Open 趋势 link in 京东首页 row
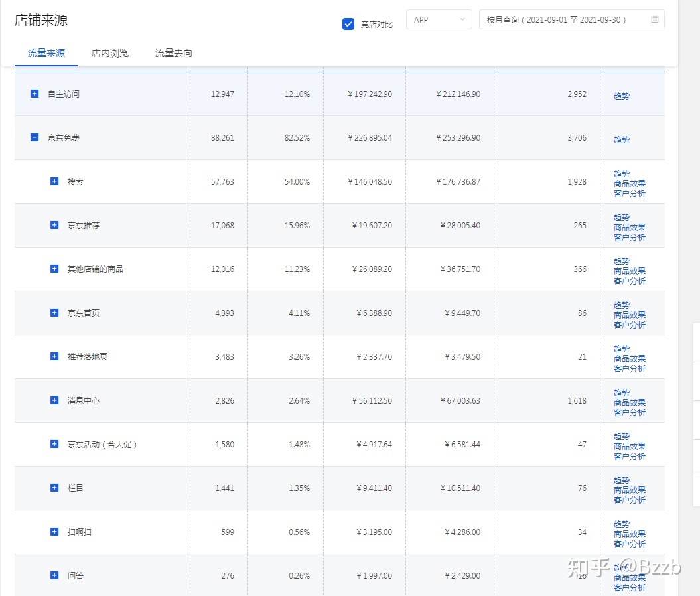 pos(622,305)
